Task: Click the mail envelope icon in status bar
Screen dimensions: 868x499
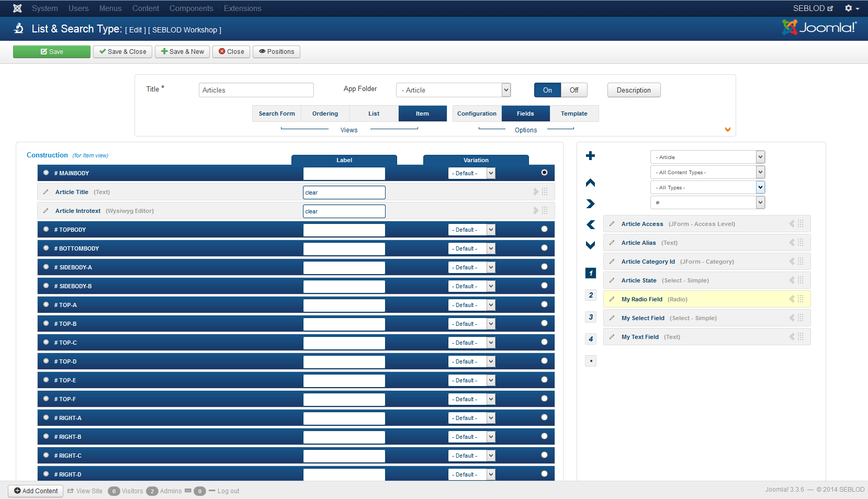Action: pyautogui.click(x=188, y=491)
